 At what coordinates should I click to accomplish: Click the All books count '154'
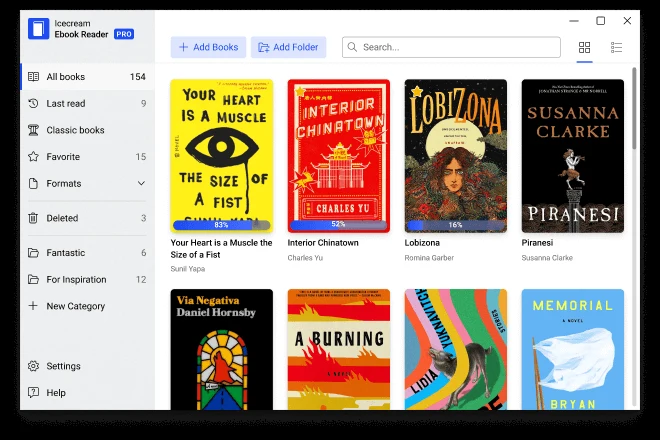coord(138,77)
